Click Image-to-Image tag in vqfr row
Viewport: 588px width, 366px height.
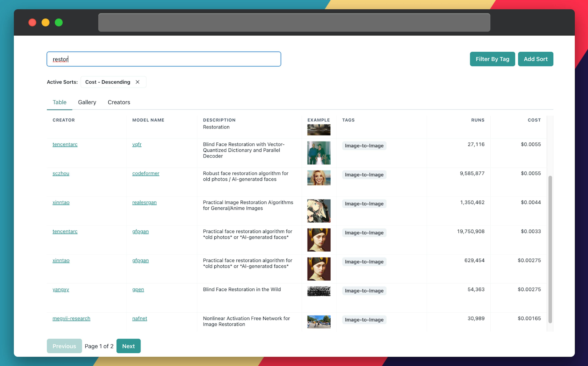coord(364,146)
